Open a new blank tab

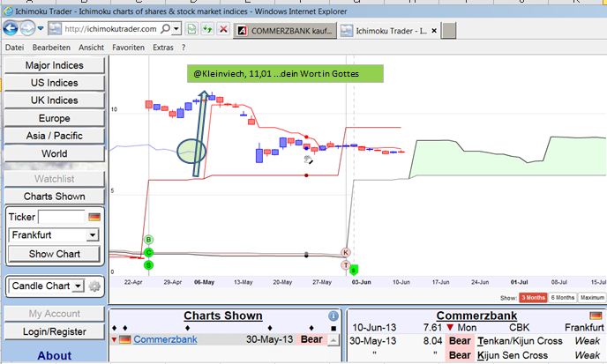pos(449,31)
